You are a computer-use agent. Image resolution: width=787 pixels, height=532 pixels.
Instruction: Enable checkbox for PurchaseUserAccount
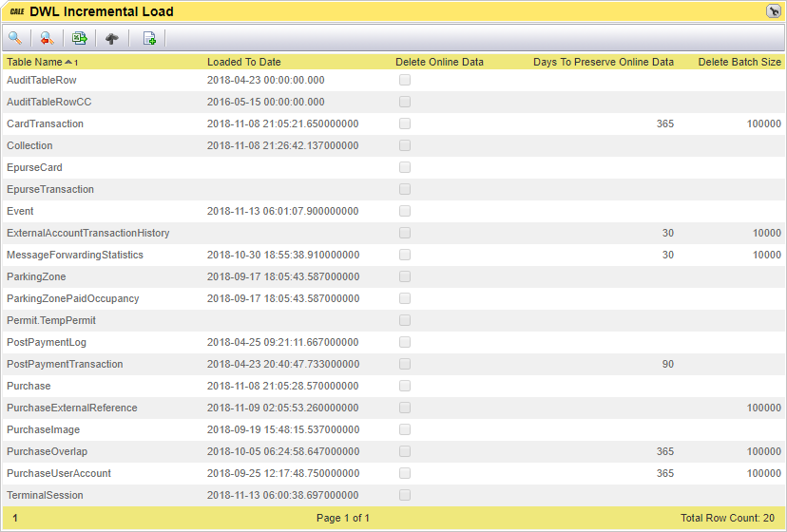pos(405,473)
